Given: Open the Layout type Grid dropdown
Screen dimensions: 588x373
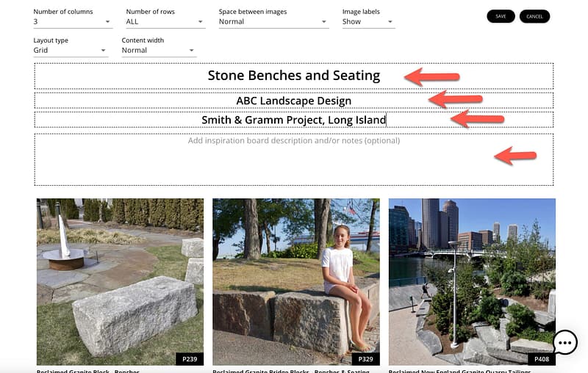Looking at the screenshot, I should tap(71, 51).
